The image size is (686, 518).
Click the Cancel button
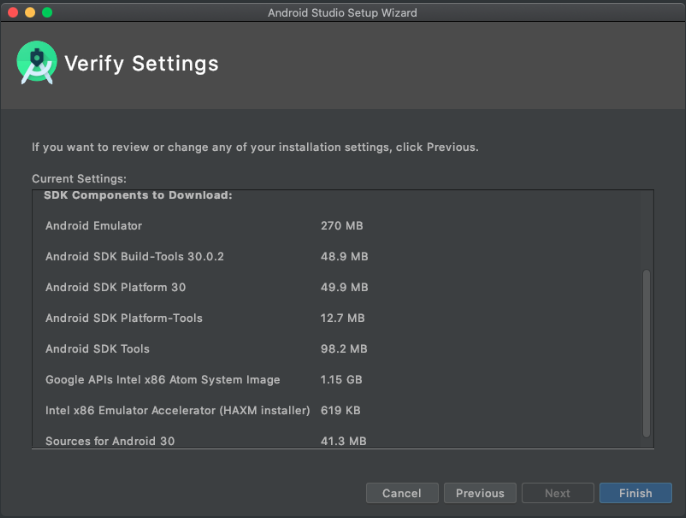point(402,493)
